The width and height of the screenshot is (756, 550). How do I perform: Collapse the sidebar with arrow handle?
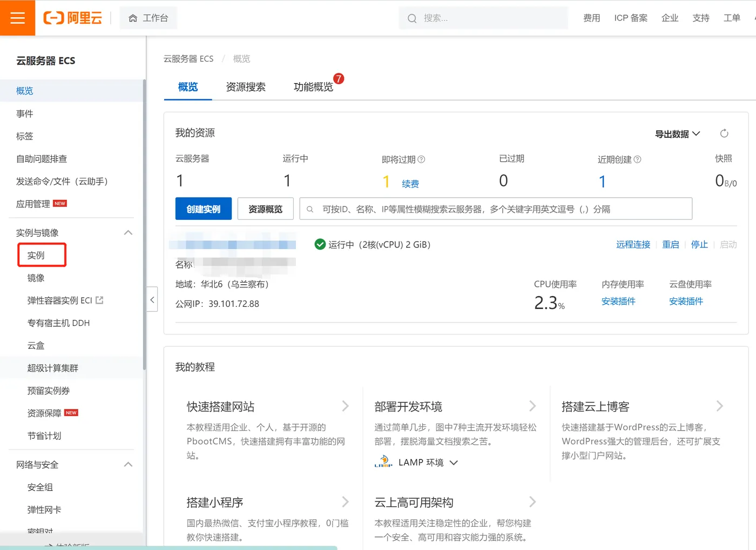point(152,299)
